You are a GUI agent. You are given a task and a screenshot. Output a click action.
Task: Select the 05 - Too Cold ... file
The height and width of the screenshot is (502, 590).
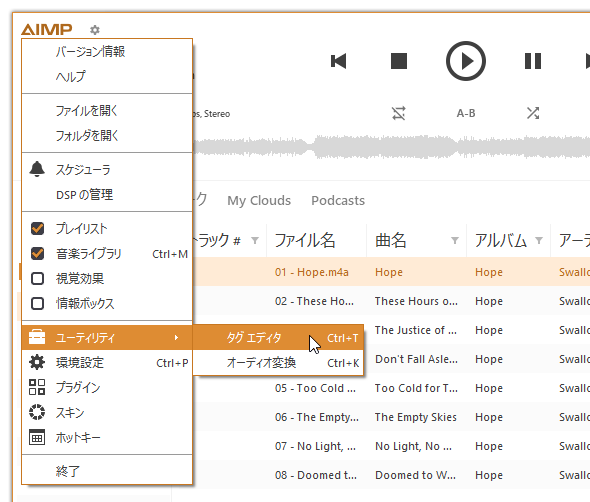pos(315,388)
